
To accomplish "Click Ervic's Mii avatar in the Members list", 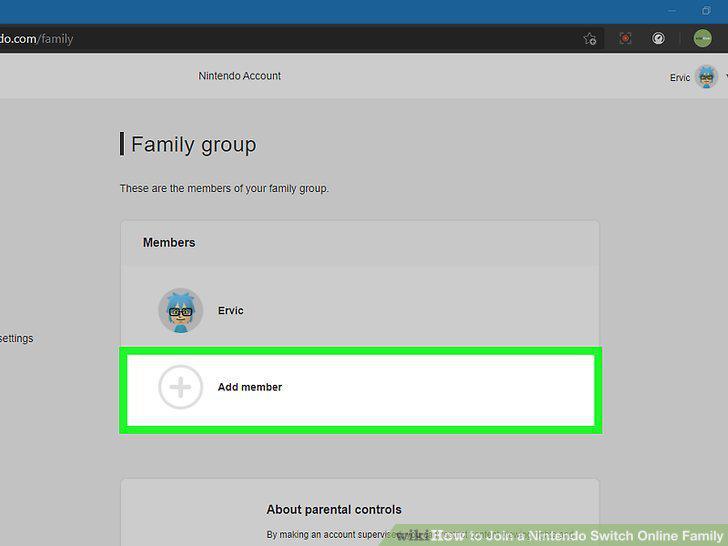I will point(181,310).
